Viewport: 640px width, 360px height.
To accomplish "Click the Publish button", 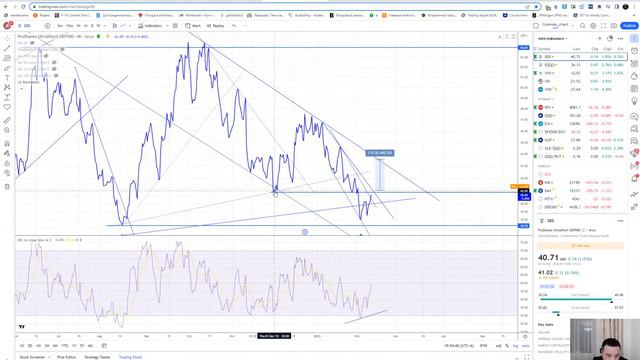I will 629,26.
